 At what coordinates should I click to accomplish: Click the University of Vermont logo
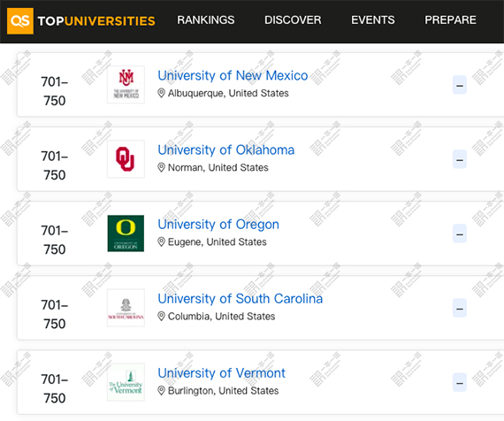pos(126,382)
